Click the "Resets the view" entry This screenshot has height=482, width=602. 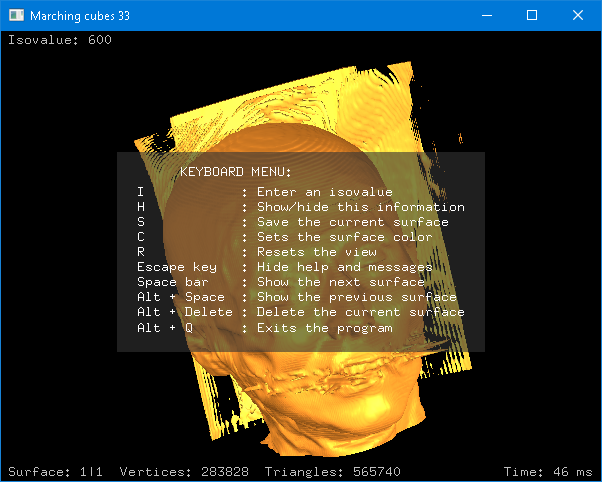tap(316, 252)
